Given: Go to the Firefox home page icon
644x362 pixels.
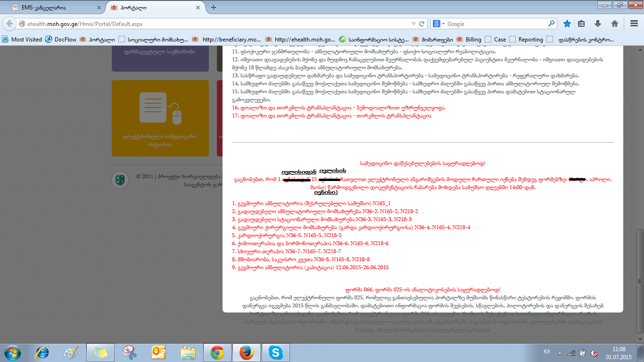Looking at the screenshot, I should click(x=614, y=24).
